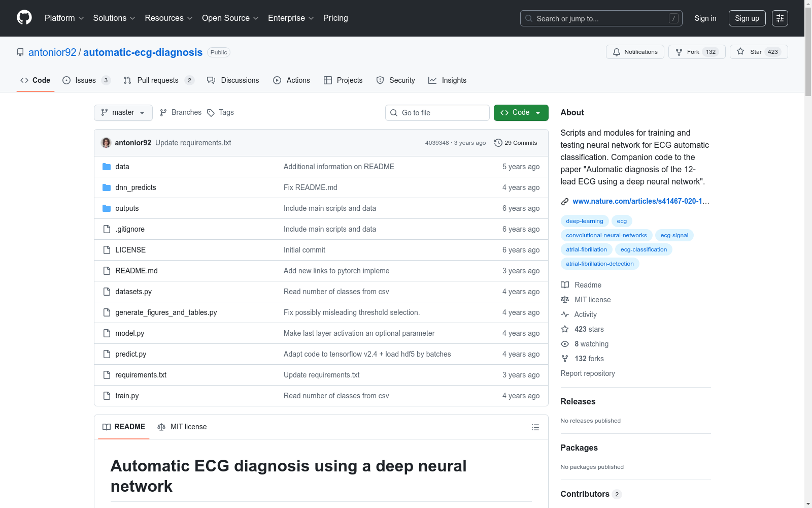
Task: Click the train.py file icon
Action: 107,396
